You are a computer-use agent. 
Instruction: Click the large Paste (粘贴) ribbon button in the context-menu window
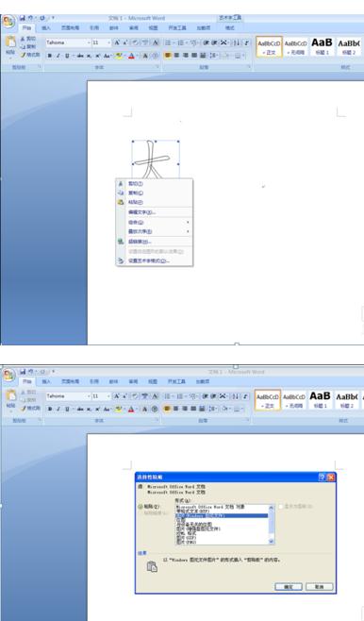tap(10, 46)
